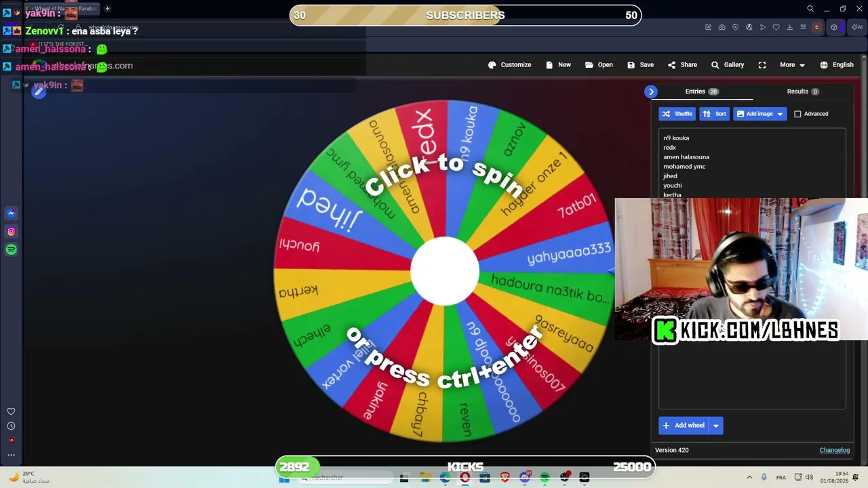Open the Messenger sidebar icon

(x=11, y=213)
